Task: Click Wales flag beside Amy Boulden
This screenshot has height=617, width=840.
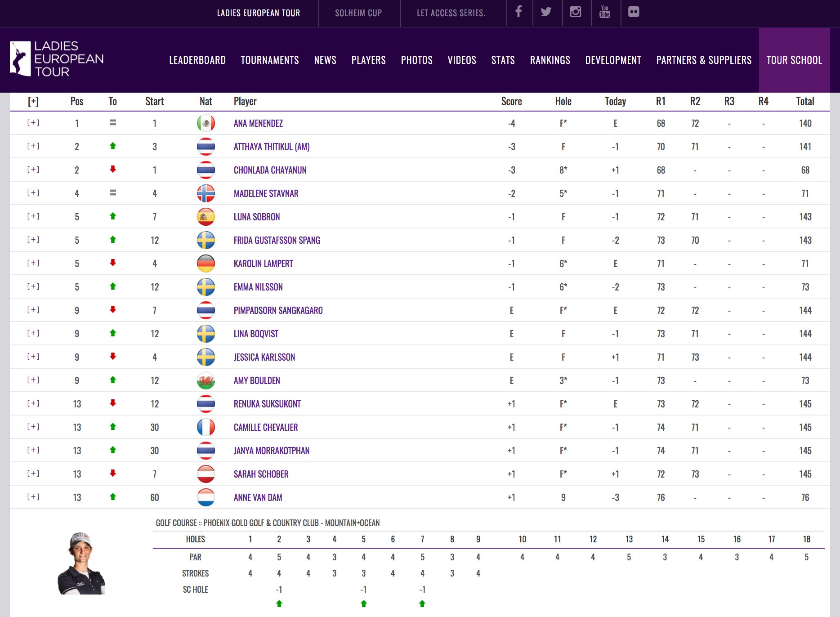Action: pos(206,380)
